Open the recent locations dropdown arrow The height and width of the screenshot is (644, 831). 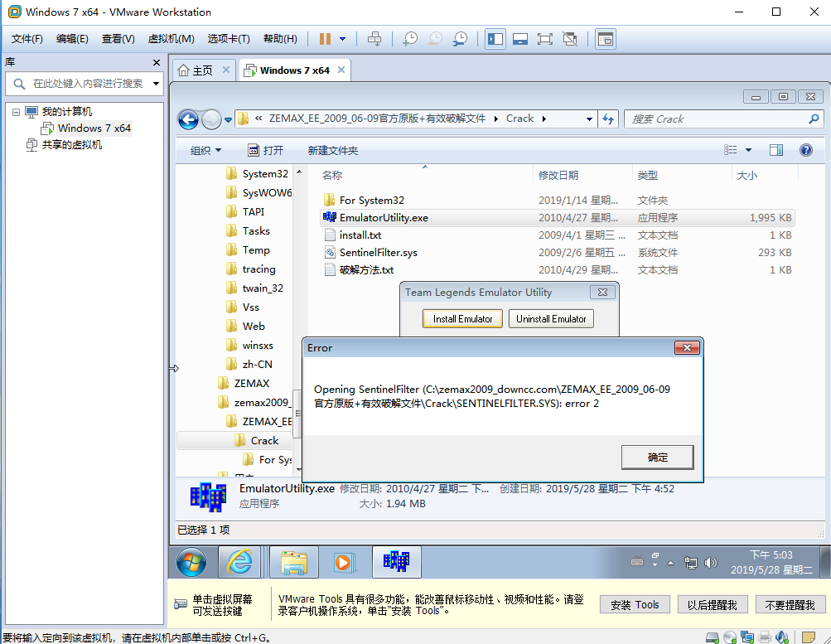228,120
